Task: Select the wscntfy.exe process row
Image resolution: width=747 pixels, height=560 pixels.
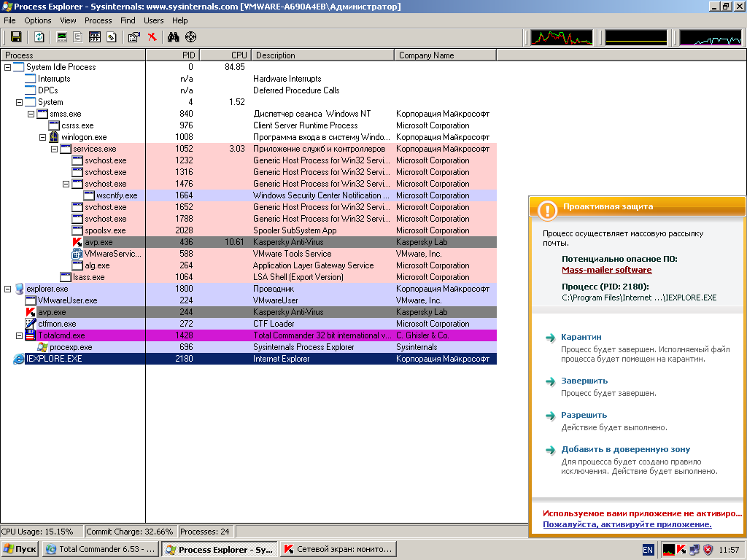Action: click(x=248, y=195)
